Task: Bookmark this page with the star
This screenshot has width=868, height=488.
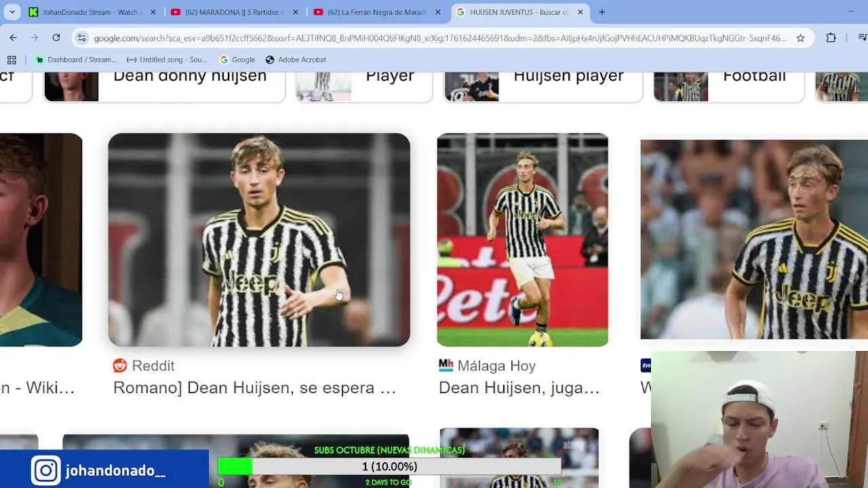Action: coord(801,38)
